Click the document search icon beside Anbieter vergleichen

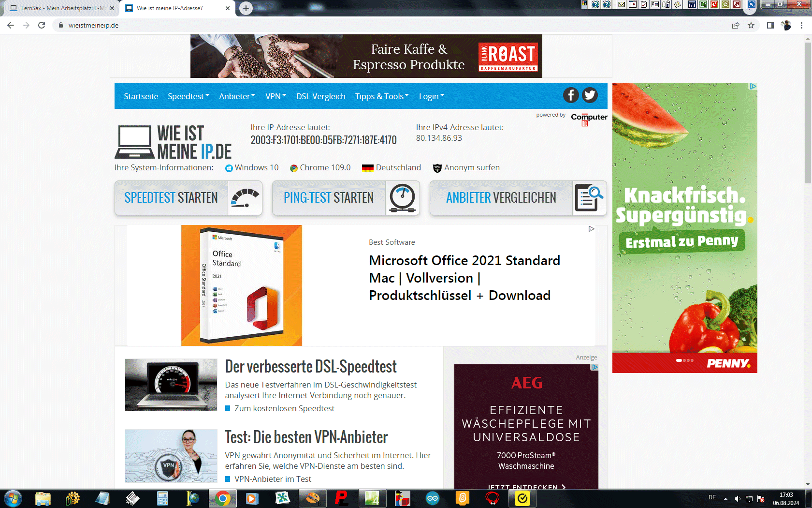(589, 198)
